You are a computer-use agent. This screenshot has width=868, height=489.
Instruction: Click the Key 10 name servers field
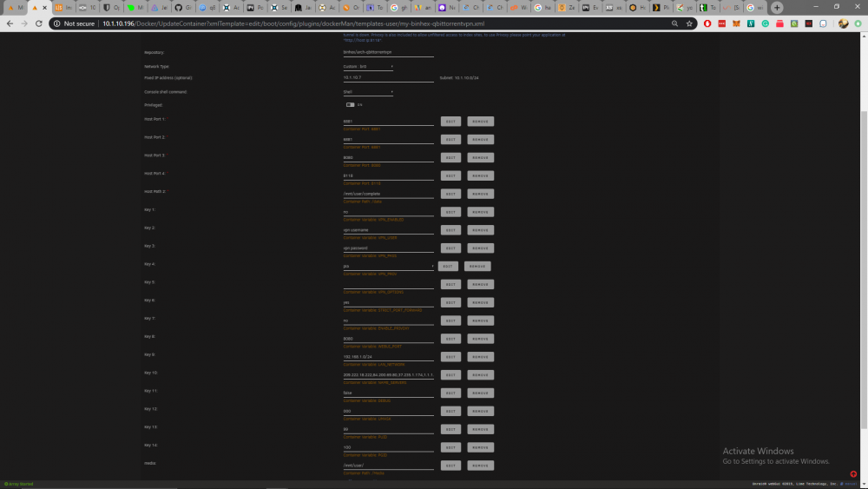pos(389,375)
